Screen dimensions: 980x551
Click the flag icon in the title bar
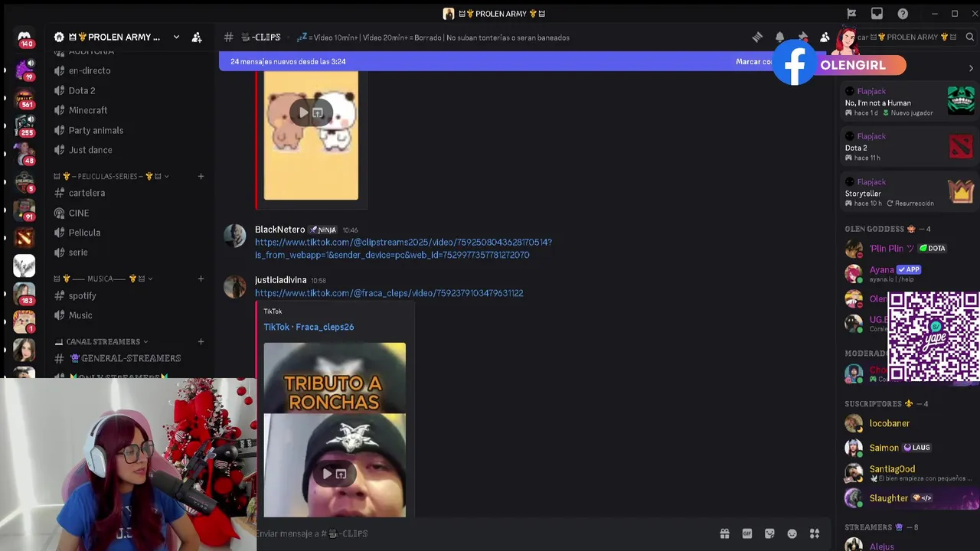pyautogui.click(x=851, y=14)
